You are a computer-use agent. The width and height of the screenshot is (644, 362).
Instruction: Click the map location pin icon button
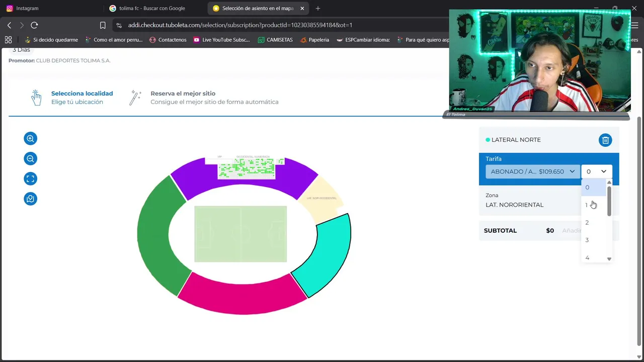coord(30,199)
